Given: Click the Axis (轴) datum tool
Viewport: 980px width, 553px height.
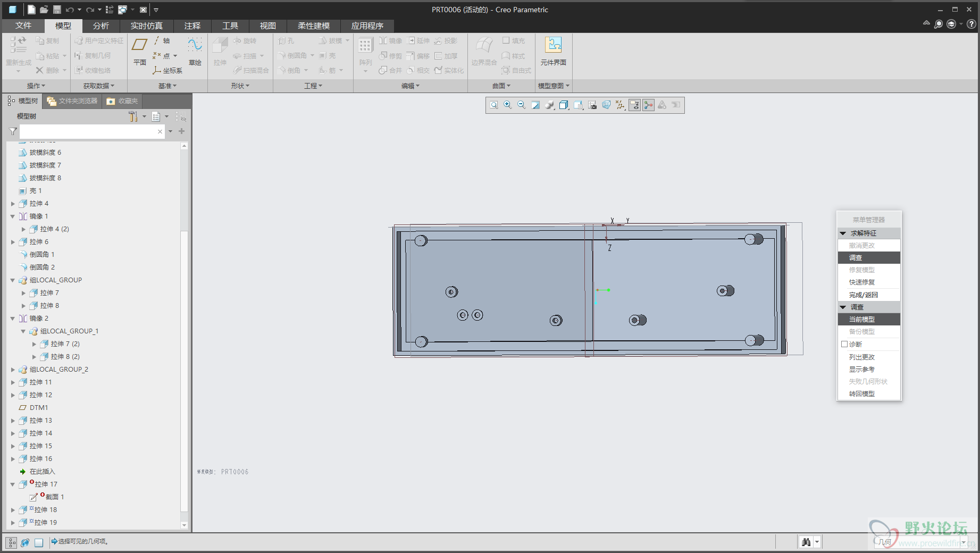Looking at the screenshot, I should [162, 41].
